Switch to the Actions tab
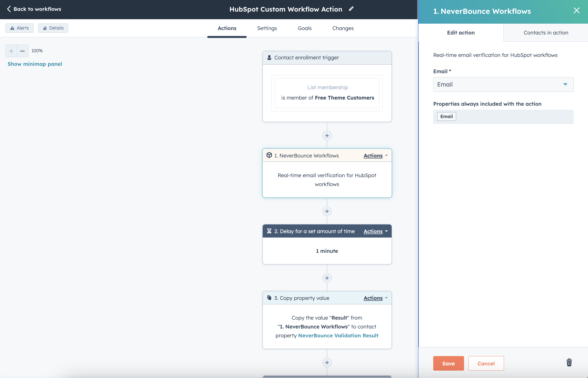This screenshot has width=588, height=378. click(x=227, y=28)
